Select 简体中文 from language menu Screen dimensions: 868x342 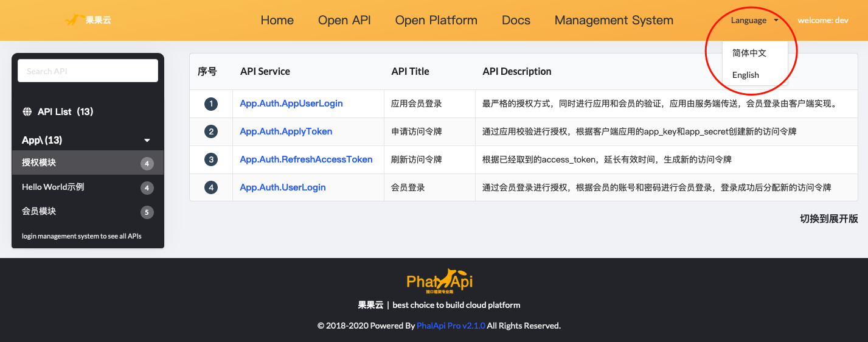click(749, 53)
